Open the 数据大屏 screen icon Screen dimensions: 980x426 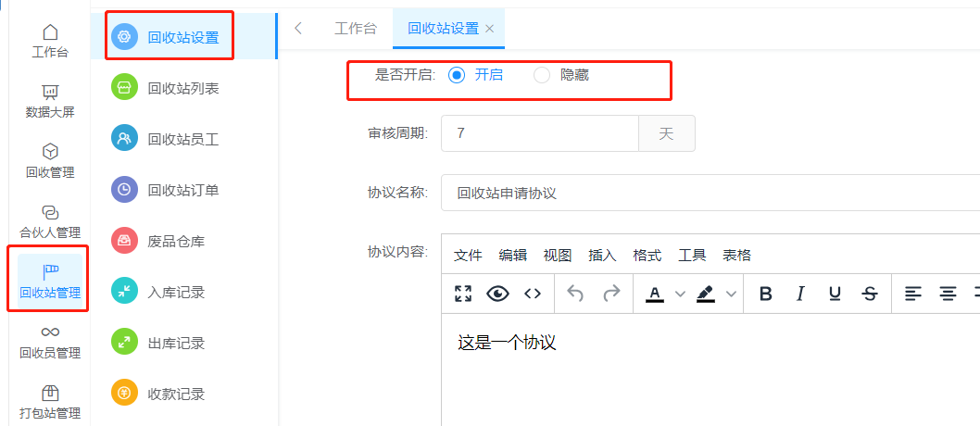click(50, 92)
